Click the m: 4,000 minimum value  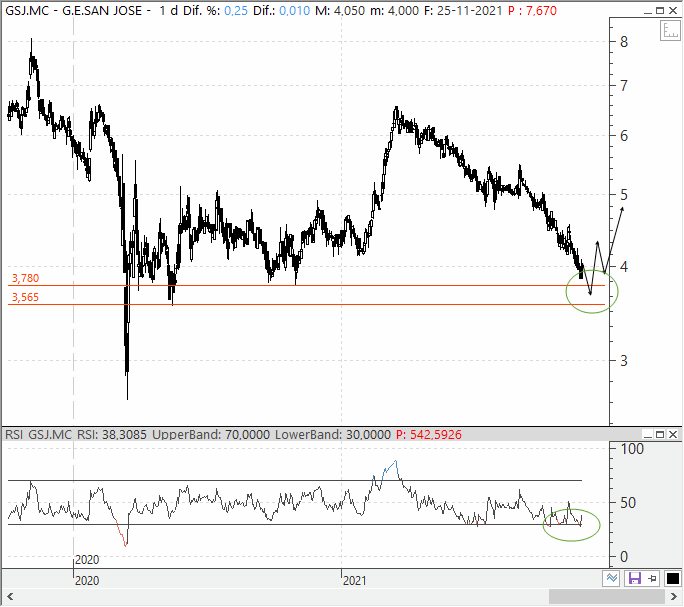click(394, 10)
